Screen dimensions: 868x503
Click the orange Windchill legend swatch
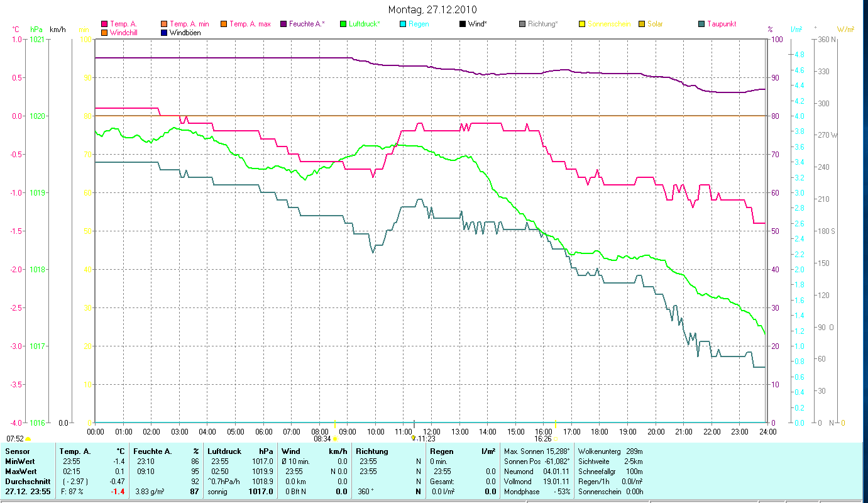[x=104, y=32]
